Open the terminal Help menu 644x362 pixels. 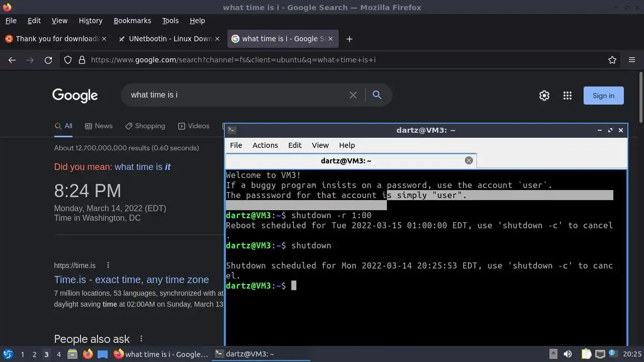point(347,145)
